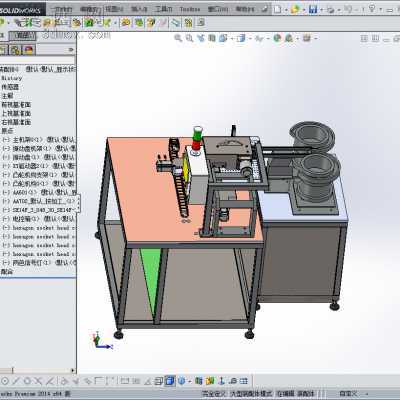Viewport: 400px width, 400px height.
Task: Click the table grid icon in bottom toolbar
Action: [244, 381]
